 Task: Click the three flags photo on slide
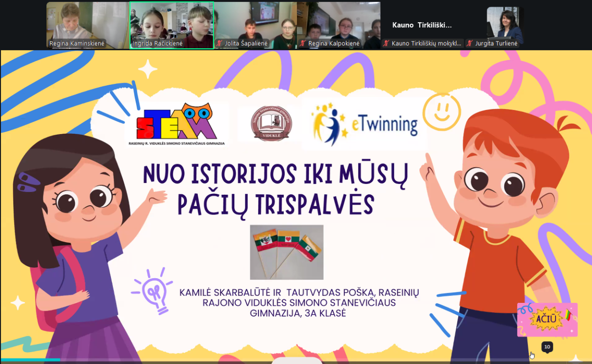tap(287, 252)
